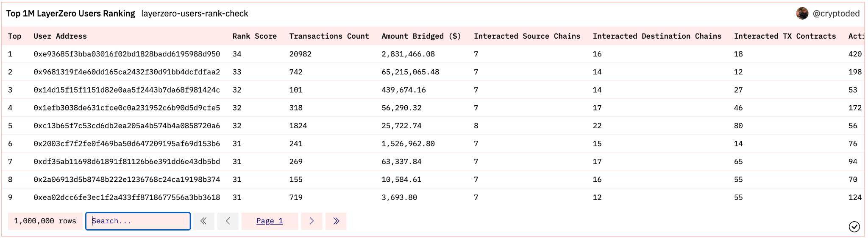Viewport: 868px width, 239px height.
Task: Go to the previous page arrow
Action: pos(228,221)
